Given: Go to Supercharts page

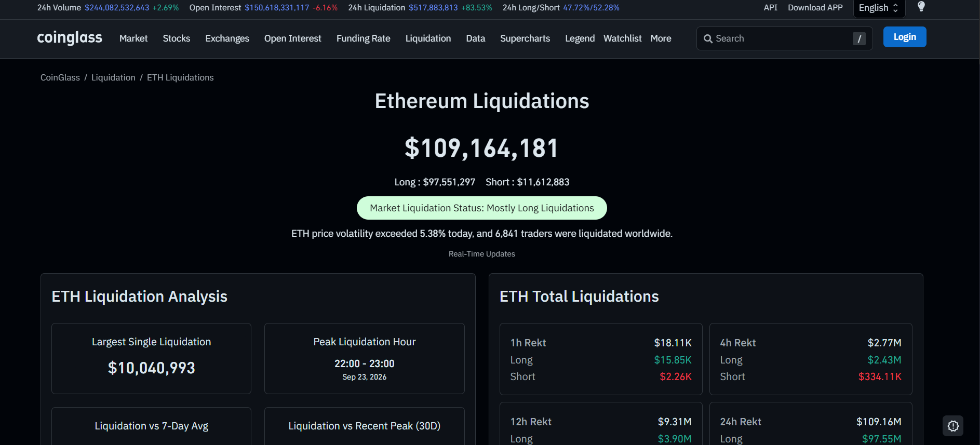Looking at the screenshot, I should coord(525,38).
